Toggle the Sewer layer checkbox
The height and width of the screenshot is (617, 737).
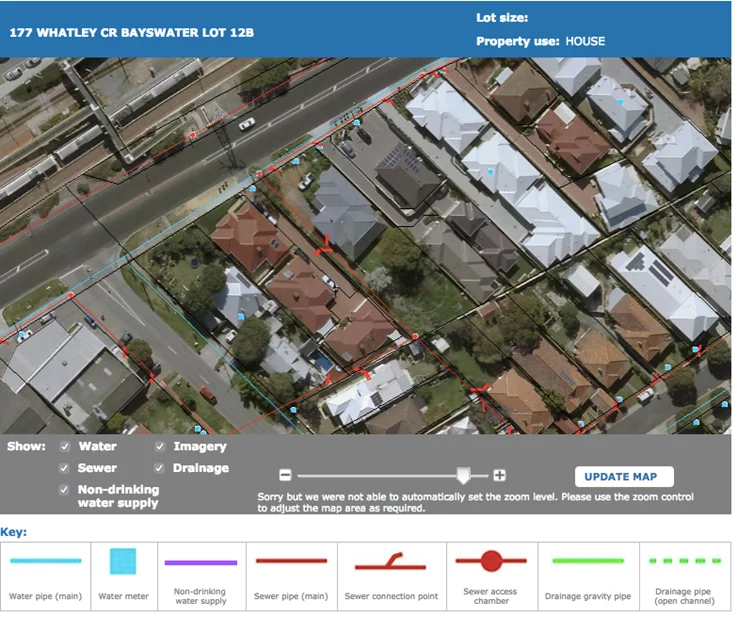tap(65, 468)
